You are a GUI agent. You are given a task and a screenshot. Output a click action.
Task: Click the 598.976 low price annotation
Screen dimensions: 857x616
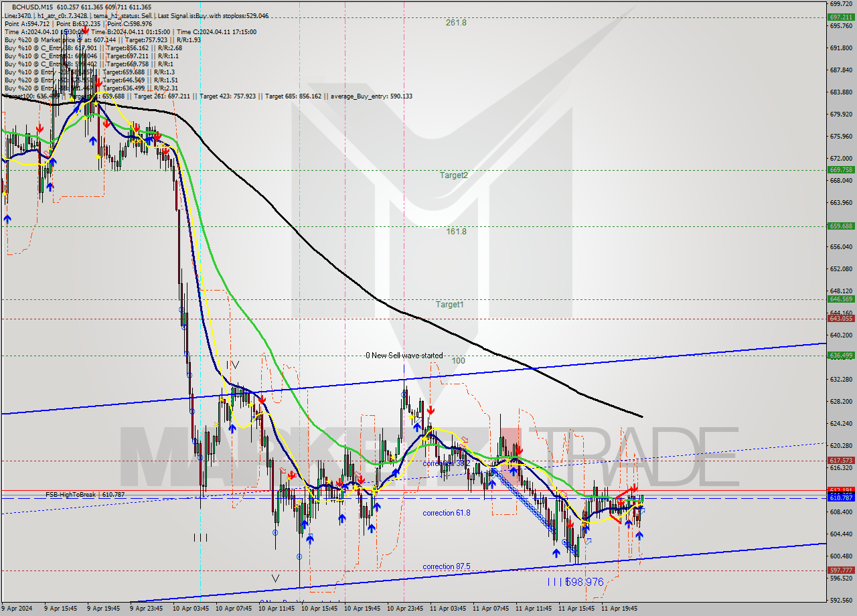click(x=585, y=583)
